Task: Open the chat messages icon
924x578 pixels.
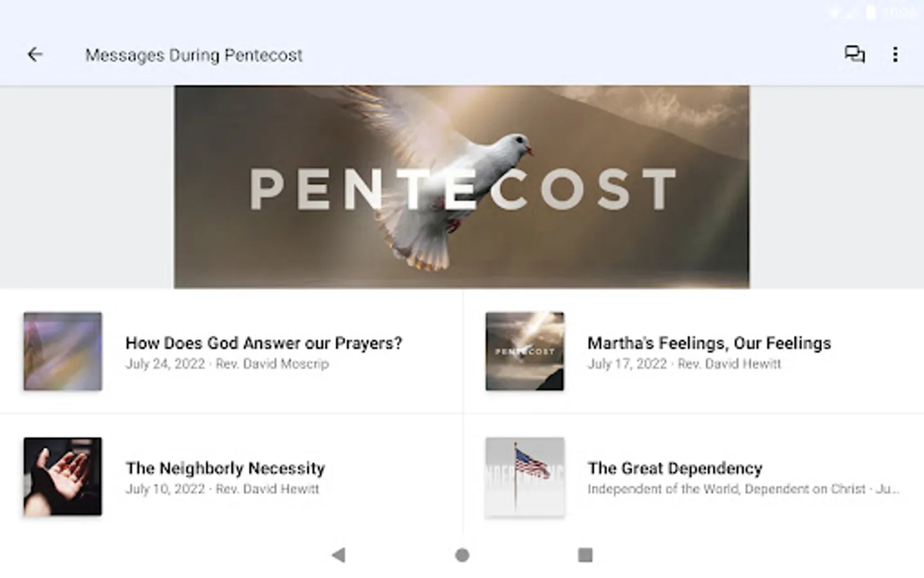Action: click(x=854, y=55)
